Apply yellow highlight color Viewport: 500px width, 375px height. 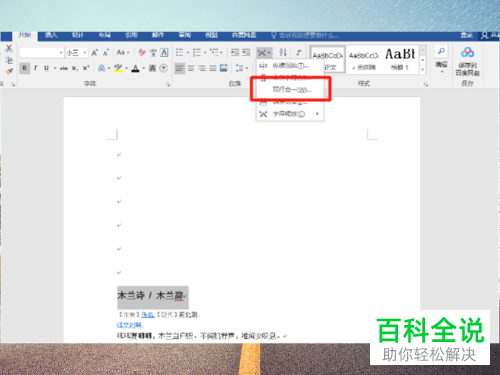click(x=118, y=68)
